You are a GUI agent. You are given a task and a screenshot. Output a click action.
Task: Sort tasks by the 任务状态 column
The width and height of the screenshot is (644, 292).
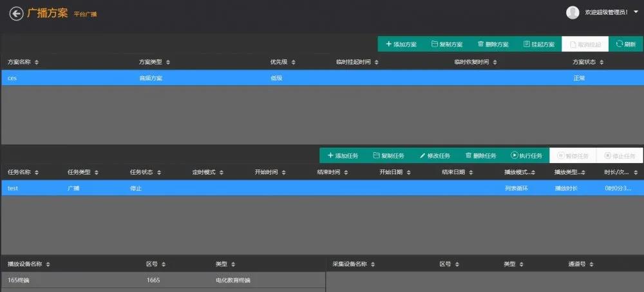click(x=145, y=173)
